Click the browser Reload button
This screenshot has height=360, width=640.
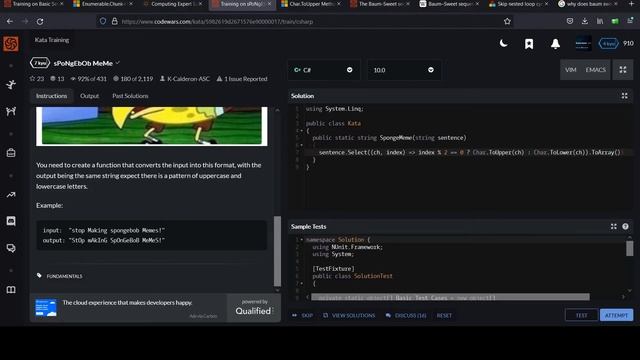pos(40,21)
